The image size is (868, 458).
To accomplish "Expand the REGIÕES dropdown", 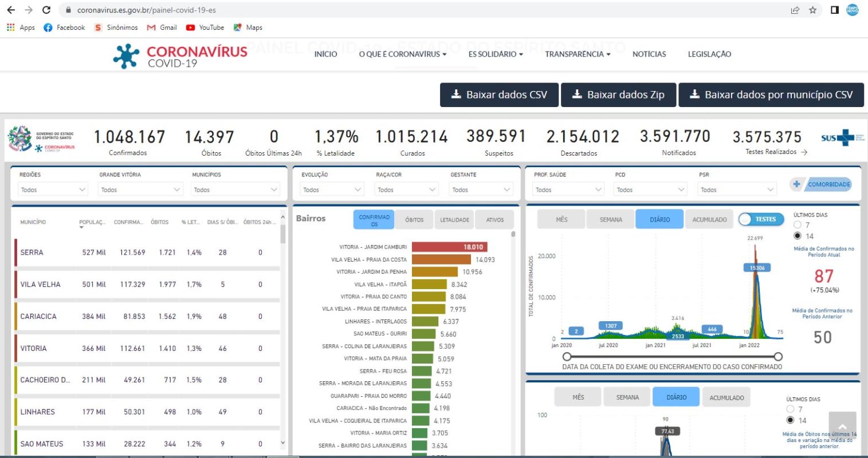I will pos(53,189).
